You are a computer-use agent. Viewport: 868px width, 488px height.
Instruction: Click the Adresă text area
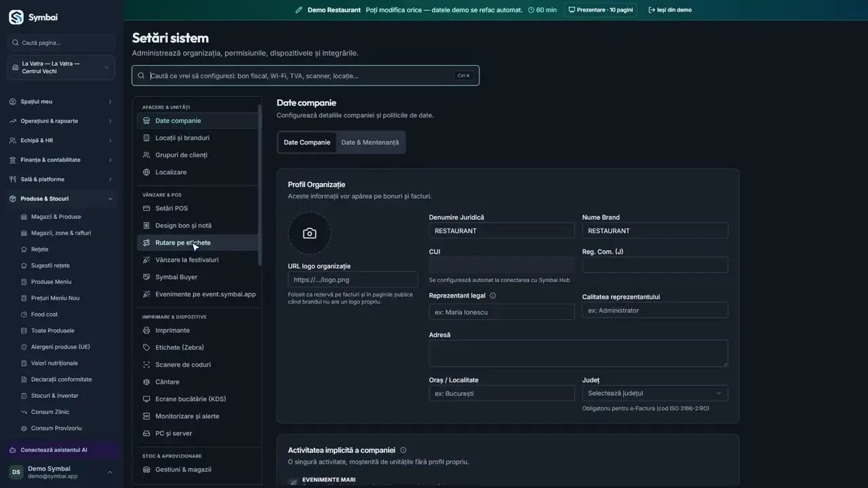(x=578, y=353)
